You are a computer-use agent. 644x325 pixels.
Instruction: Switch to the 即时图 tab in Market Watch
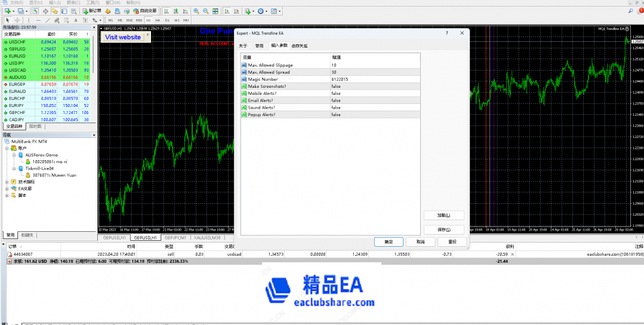tap(35, 127)
